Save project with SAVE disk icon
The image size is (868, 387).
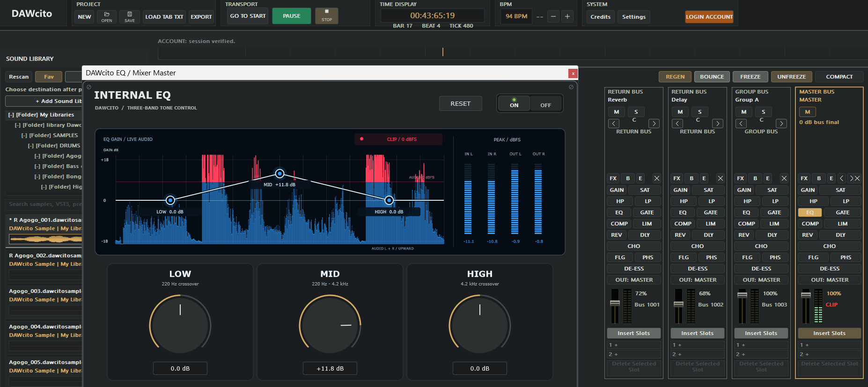[130, 17]
